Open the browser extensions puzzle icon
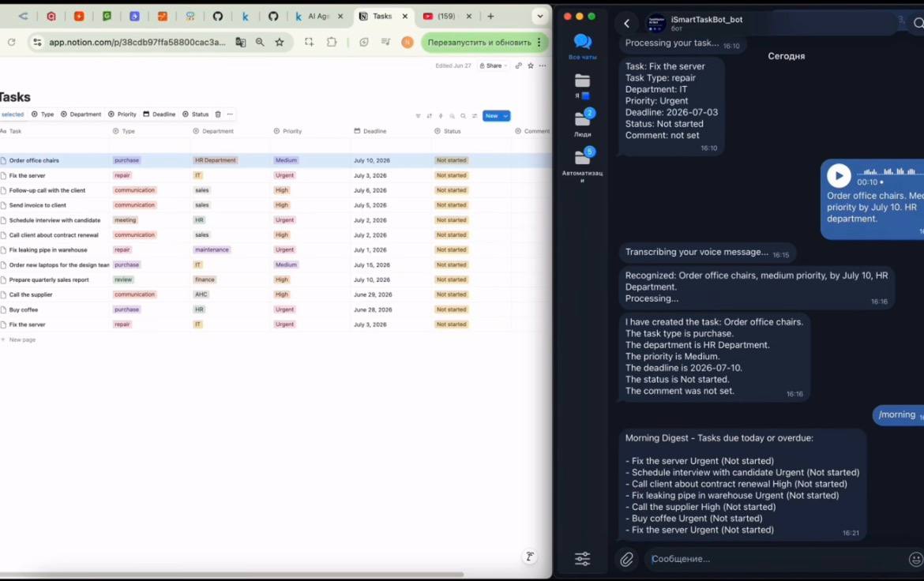 coord(332,42)
